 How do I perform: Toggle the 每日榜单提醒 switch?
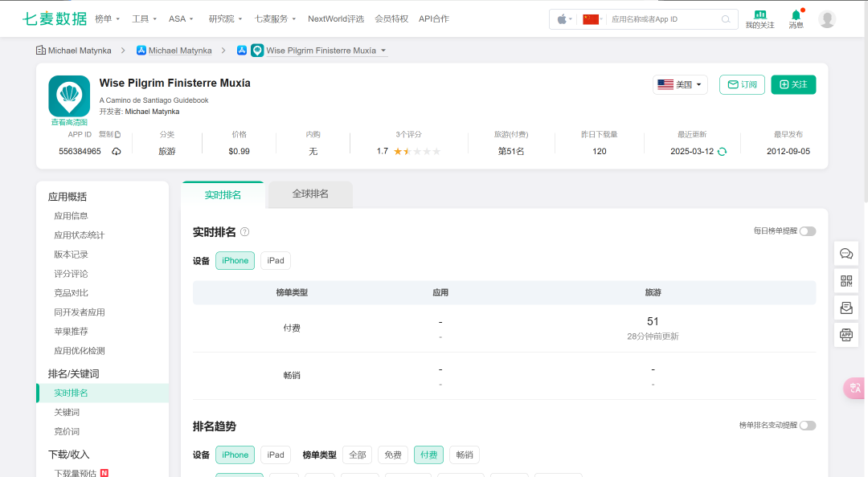[808, 231]
